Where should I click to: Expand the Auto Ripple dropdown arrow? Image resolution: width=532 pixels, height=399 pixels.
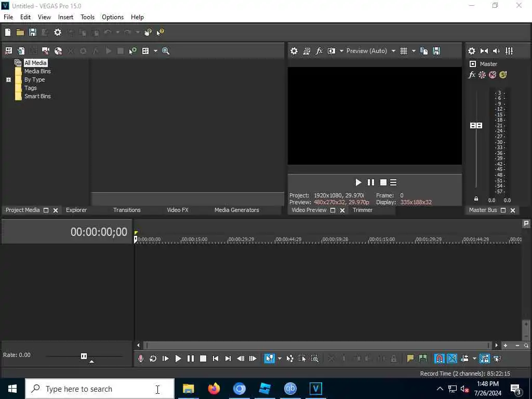(x=474, y=358)
